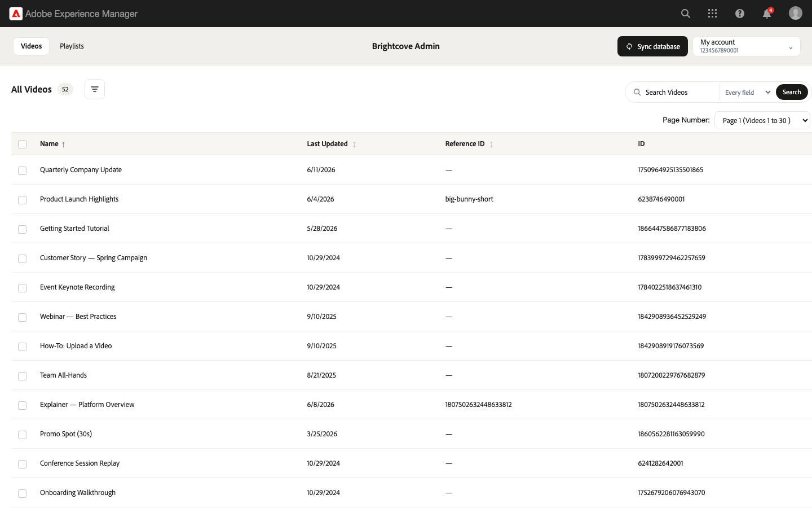Click the 6/11/2026 date cell
This screenshot has height=508, width=812.
tap(321, 170)
